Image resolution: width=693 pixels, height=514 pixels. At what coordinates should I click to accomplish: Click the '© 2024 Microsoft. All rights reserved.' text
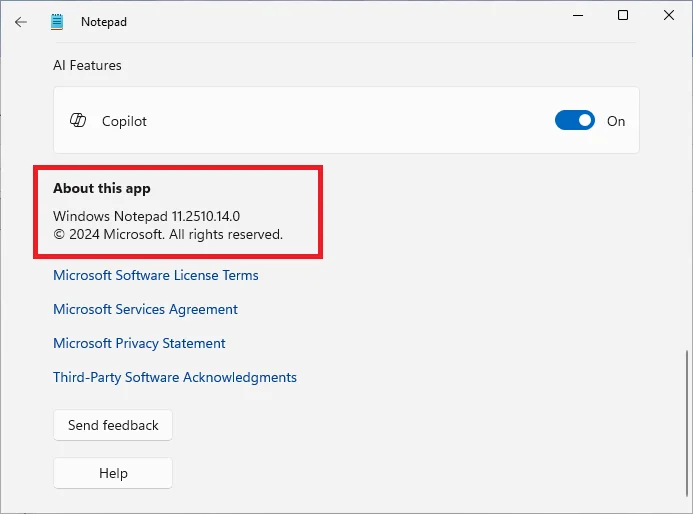(x=168, y=234)
